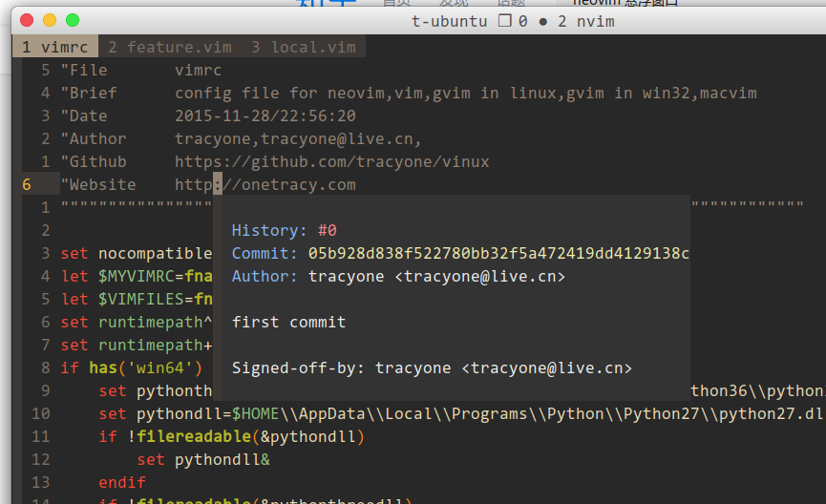826x504 pixels.
Task: Click History: #0 line in popup
Action: [284, 231]
